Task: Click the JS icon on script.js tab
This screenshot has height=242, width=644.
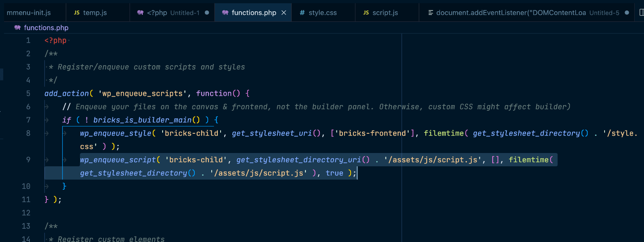Action: click(x=366, y=12)
